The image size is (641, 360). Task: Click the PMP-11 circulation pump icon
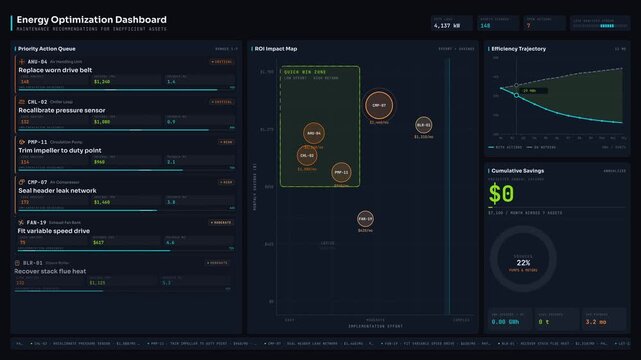(x=22, y=142)
